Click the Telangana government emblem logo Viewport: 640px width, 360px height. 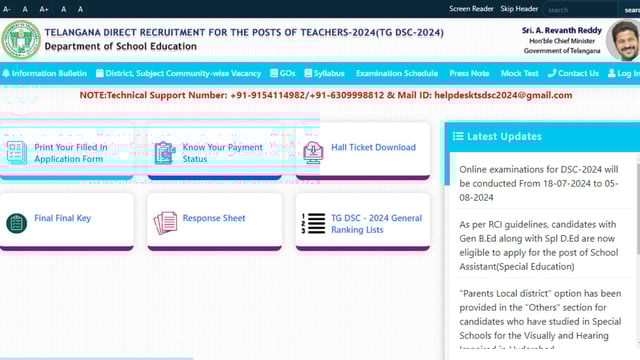[21, 40]
